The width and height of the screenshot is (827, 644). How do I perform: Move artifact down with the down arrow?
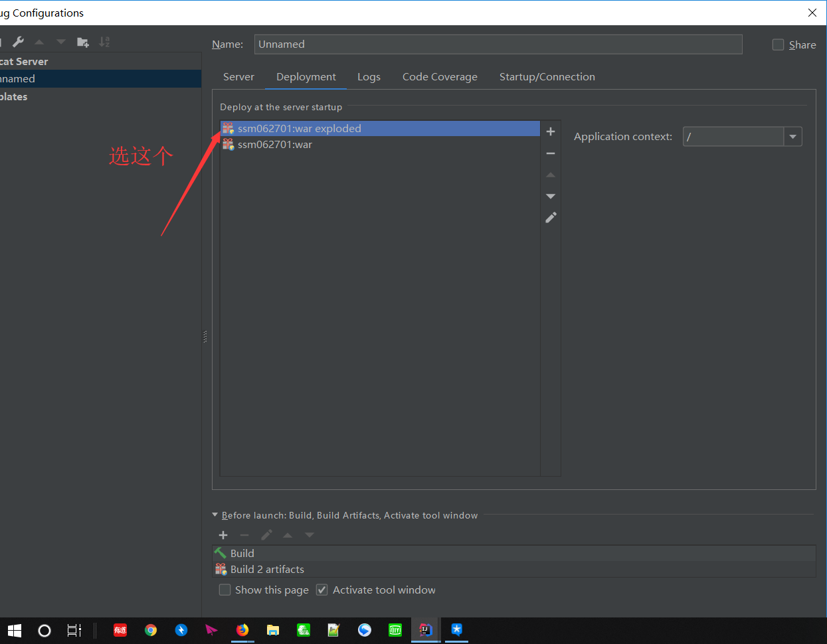click(x=551, y=197)
